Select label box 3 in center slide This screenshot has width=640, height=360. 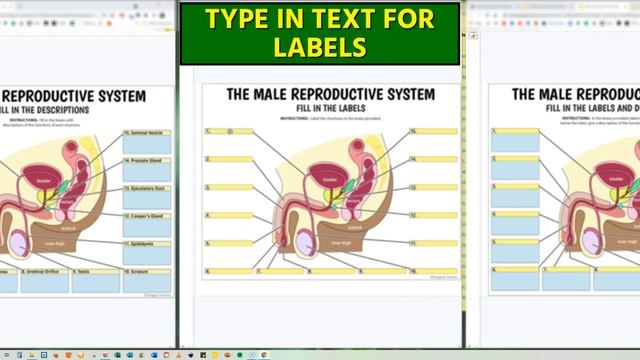(229, 187)
